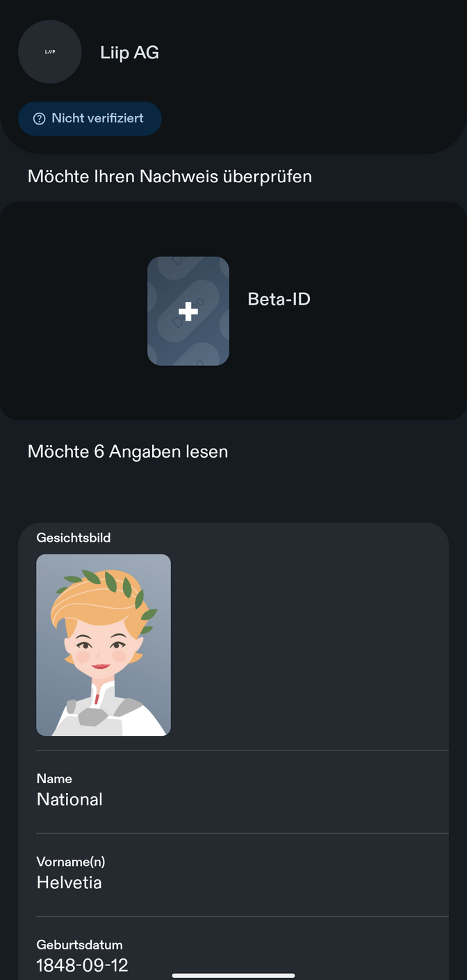
Task: Click the "Möchte Ihren Nachweis überprüfen" text
Action: coord(170,177)
